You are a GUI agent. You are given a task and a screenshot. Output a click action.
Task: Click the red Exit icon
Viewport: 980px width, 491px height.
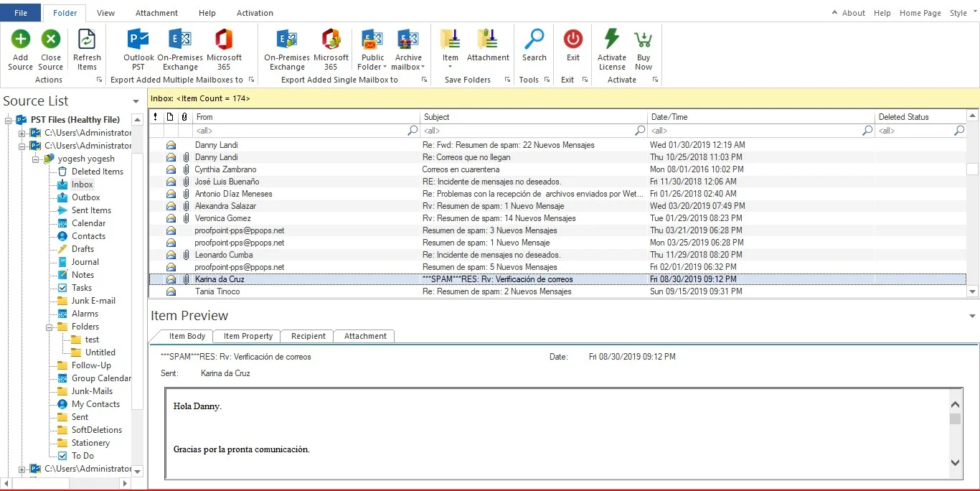pyautogui.click(x=573, y=39)
